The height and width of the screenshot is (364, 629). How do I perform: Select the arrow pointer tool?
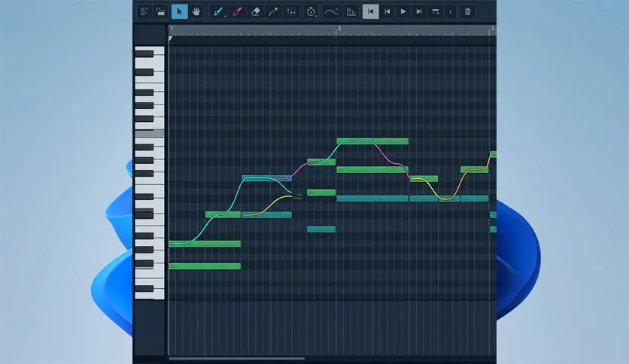(179, 11)
